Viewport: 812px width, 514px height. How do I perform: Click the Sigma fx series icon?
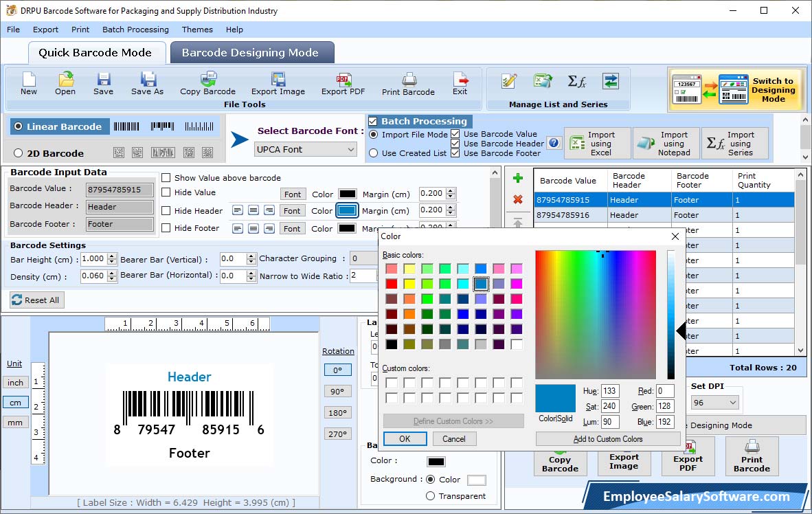click(576, 81)
